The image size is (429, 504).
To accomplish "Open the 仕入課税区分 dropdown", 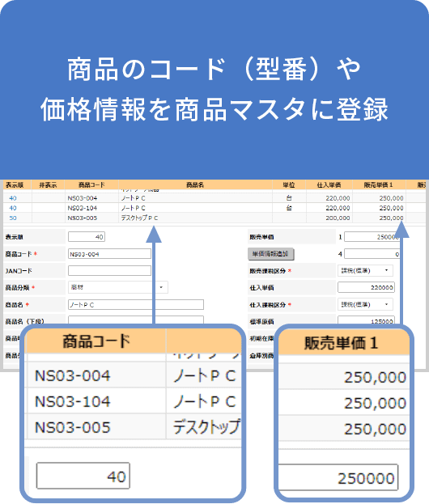I will click(x=365, y=304).
